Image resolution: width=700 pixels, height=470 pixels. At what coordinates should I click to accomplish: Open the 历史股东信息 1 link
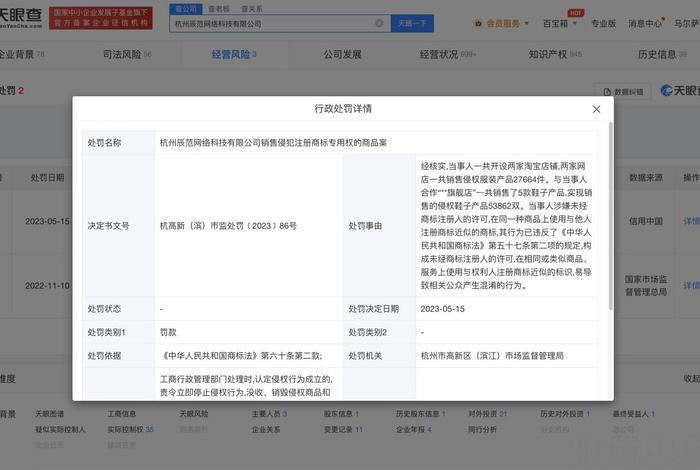coord(421,414)
